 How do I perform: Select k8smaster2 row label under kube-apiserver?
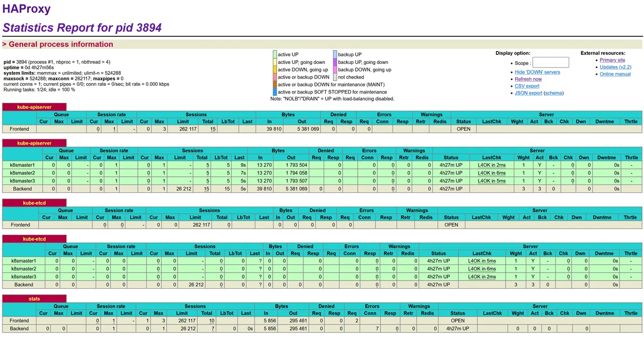tap(23, 173)
